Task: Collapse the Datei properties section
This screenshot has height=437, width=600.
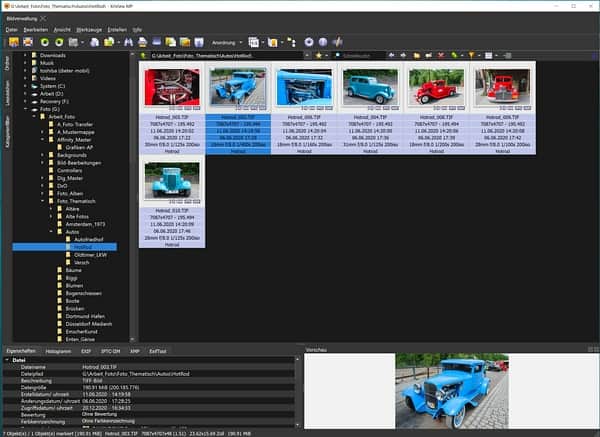Action: click(7, 360)
